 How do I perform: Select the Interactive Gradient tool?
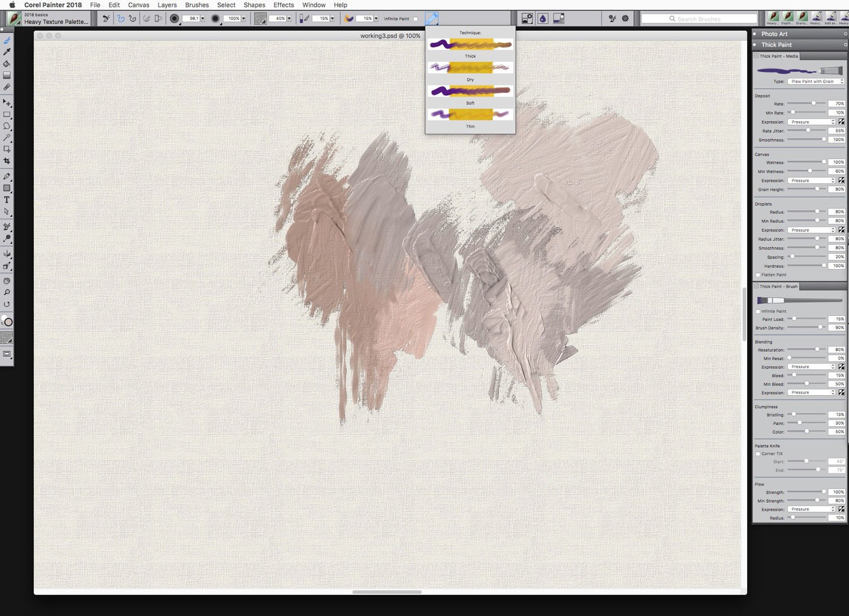7,75
